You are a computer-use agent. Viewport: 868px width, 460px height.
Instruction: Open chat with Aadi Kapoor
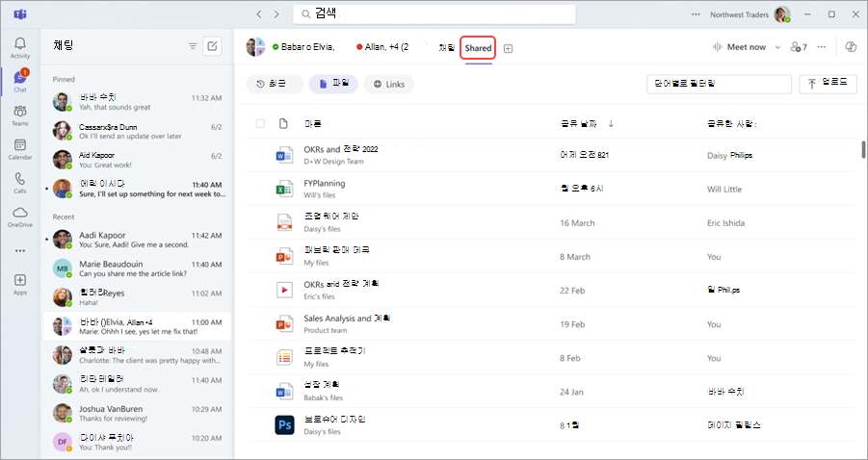click(x=137, y=240)
